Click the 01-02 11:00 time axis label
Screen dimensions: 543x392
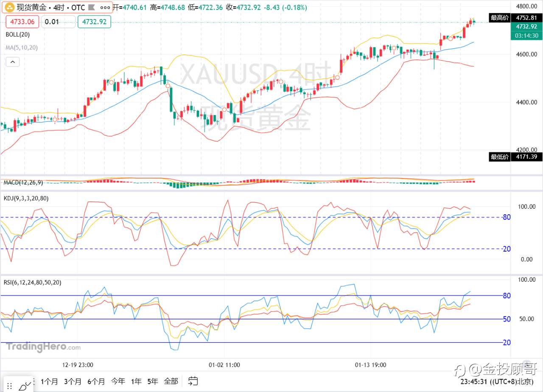pyautogui.click(x=224, y=364)
